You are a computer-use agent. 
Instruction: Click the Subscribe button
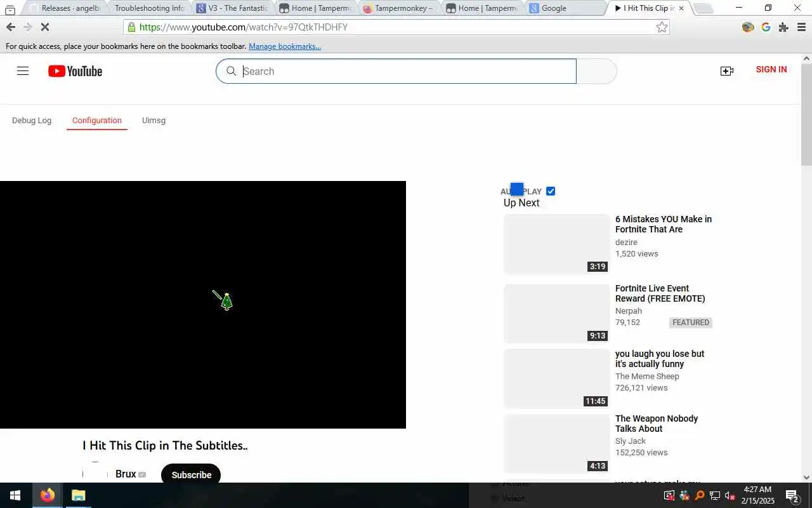point(191,474)
